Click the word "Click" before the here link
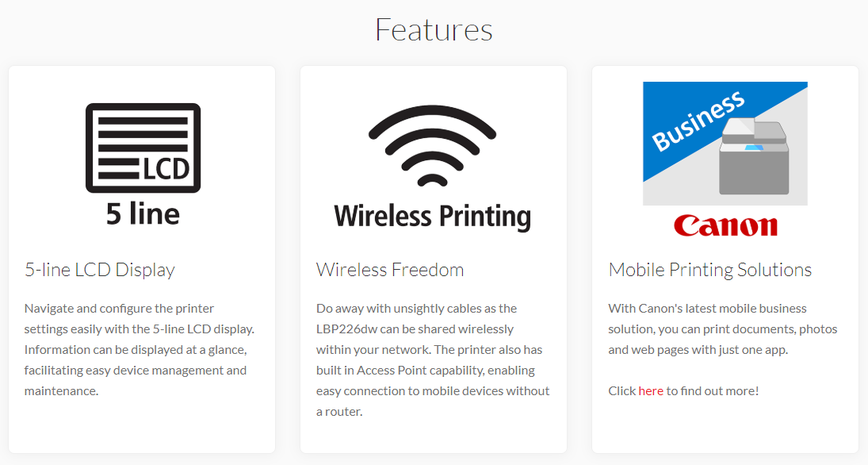The image size is (868, 465). [622, 390]
